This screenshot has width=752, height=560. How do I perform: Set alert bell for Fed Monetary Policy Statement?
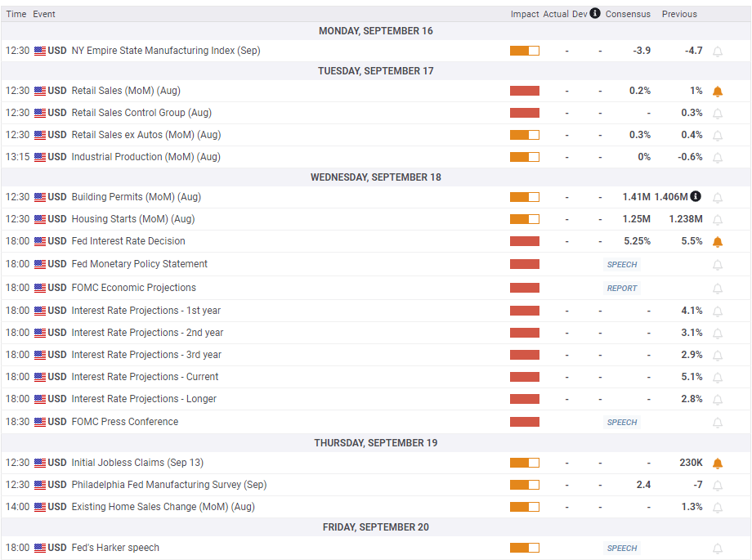click(718, 265)
